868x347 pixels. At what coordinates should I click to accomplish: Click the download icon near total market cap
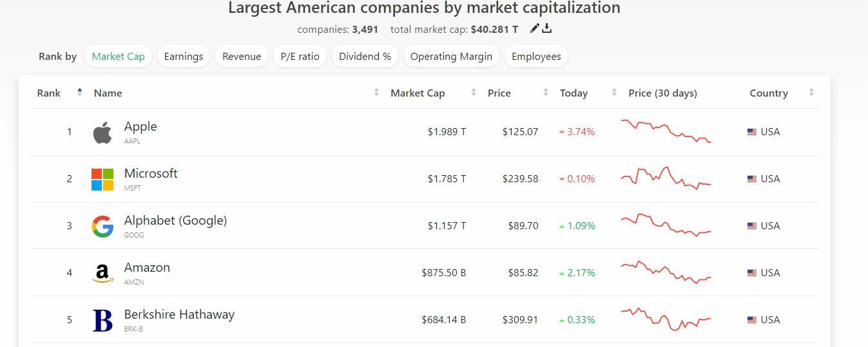(546, 28)
